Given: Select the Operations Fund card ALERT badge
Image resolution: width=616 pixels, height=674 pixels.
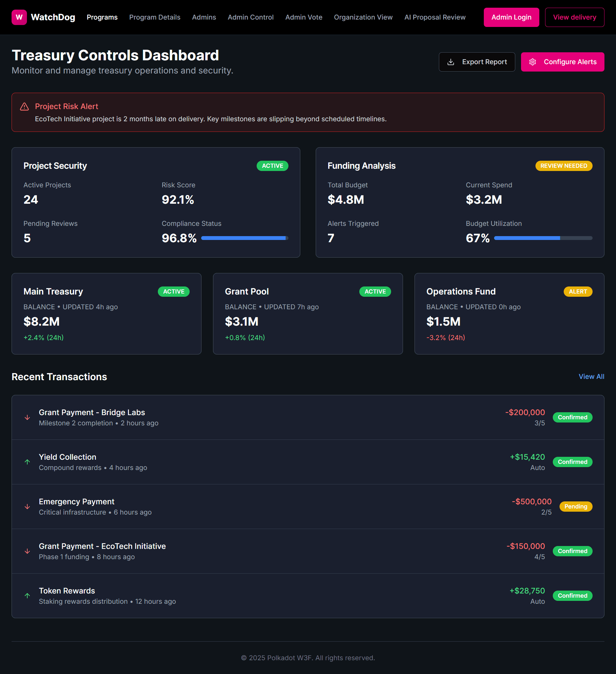Looking at the screenshot, I should pyautogui.click(x=577, y=292).
